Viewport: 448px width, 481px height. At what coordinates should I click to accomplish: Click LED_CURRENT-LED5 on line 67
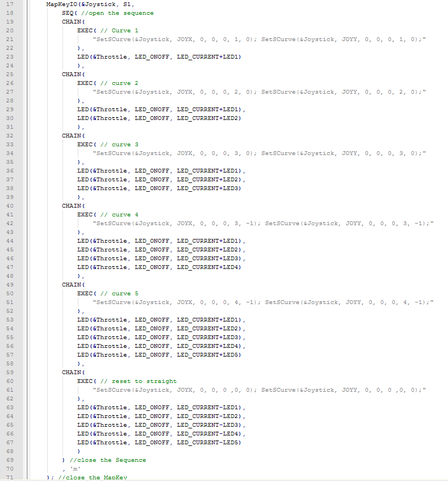coord(209,442)
